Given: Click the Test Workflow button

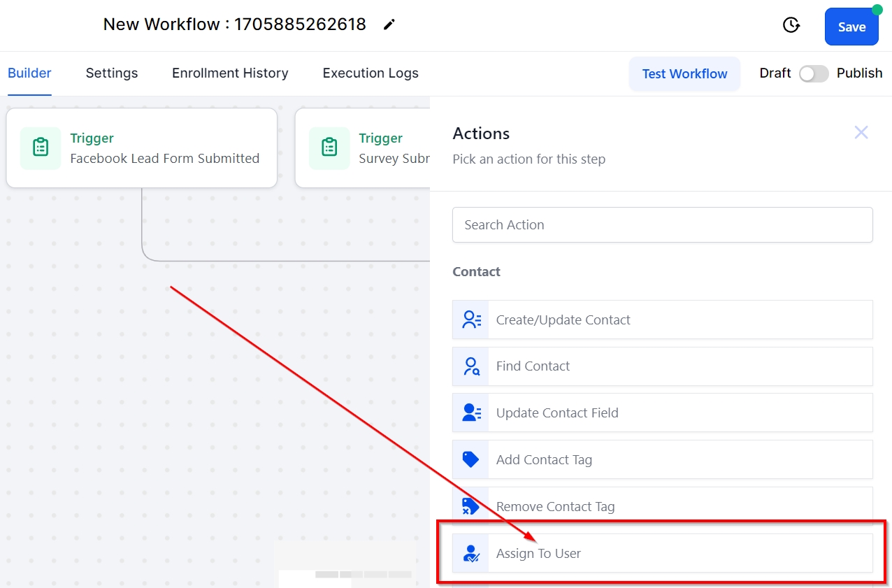Looking at the screenshot, I should 684,74.
